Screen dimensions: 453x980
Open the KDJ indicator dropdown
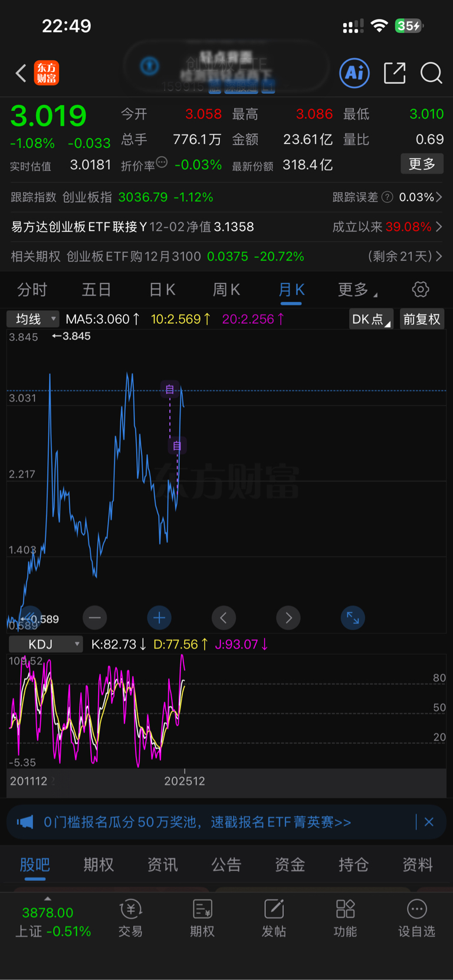pyautogui.click(x=45, y=644)
